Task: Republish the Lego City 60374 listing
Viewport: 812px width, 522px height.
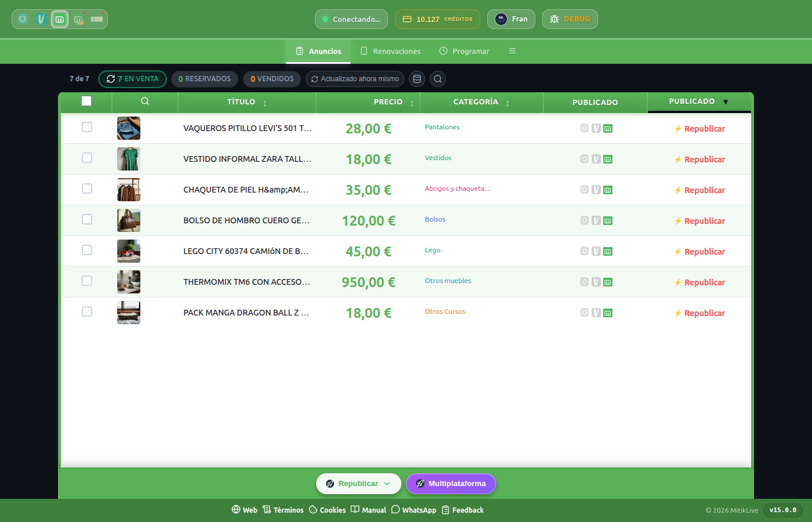Action: point(699,252)
